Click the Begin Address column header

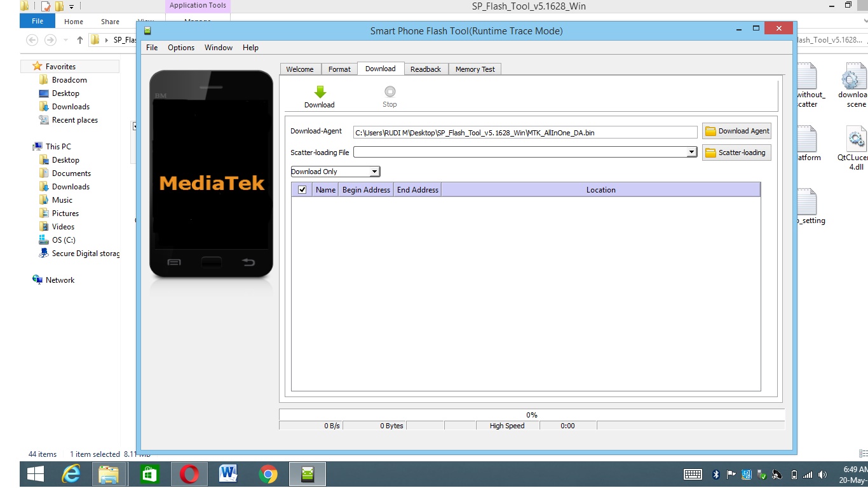(x=366, y=189)
